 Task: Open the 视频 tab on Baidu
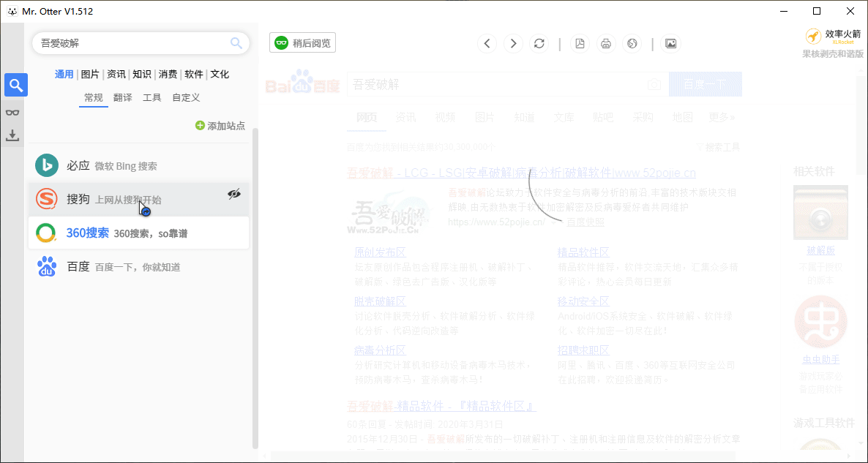(x=445, y=117)
